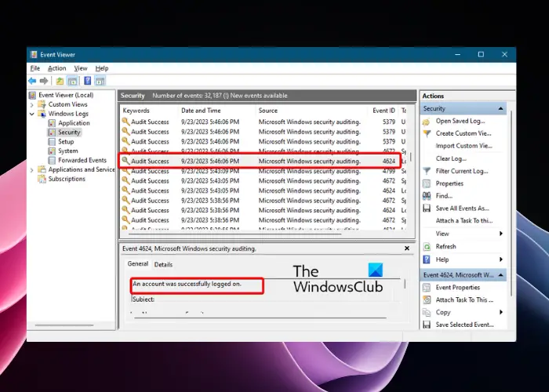Screen dimensions: 549x392
Task: Click the event list vertical scrollbar thumb
Action: [411, 157]
